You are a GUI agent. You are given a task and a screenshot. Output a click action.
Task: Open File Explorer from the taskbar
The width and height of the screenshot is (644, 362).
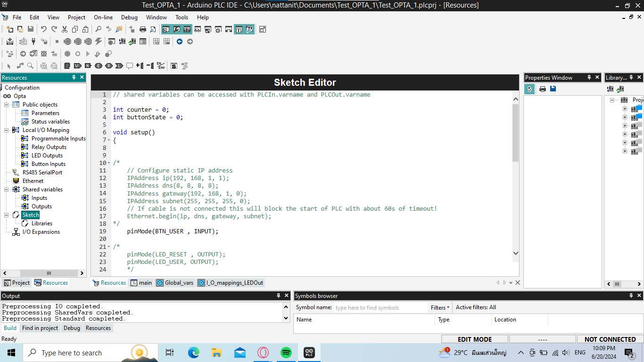tap(217, 353)
